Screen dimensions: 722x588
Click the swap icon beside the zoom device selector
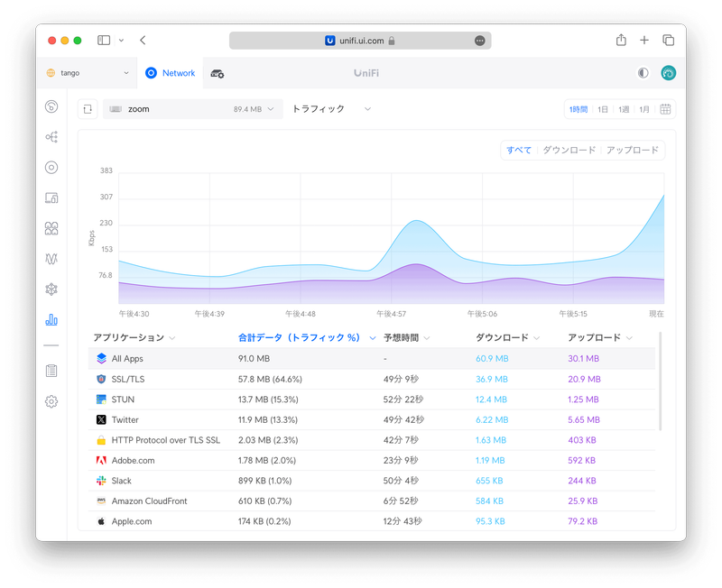(88, 109)
